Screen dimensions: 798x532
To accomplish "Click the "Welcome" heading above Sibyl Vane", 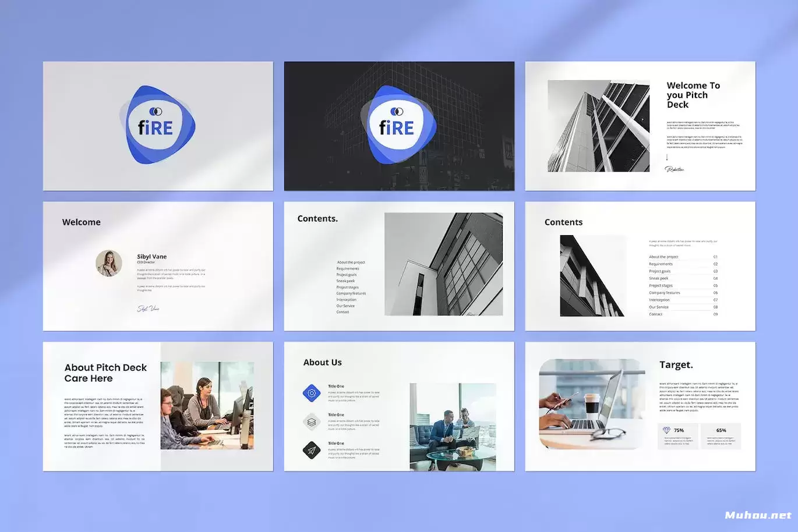I will coord(82,222).
